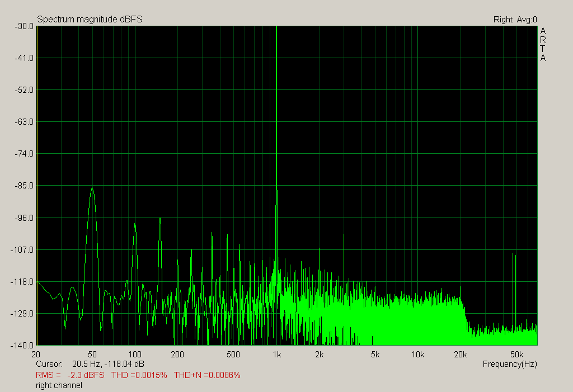Click the 2k frequency axis label

(x=320, y=355)
